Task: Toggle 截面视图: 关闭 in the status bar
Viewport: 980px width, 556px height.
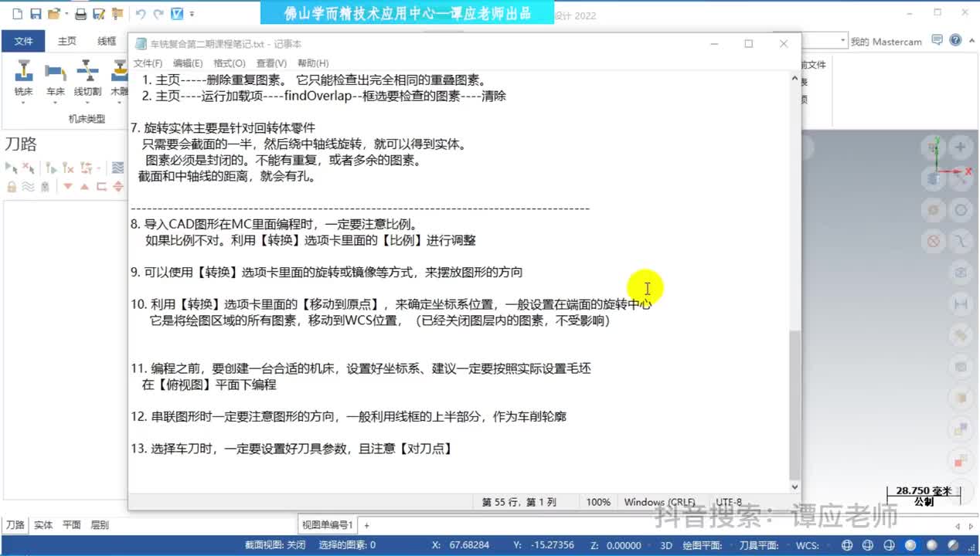Action: tap(275, 545)
